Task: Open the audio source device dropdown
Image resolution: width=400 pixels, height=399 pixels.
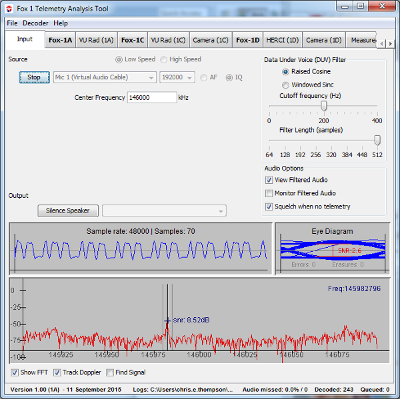Action: 105,77
